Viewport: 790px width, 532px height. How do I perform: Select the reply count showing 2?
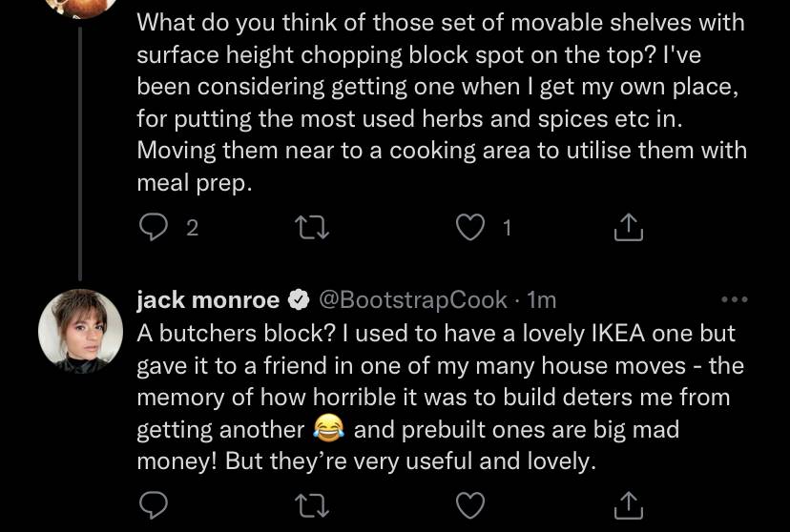pyautogui.click(x=193, y=228)
